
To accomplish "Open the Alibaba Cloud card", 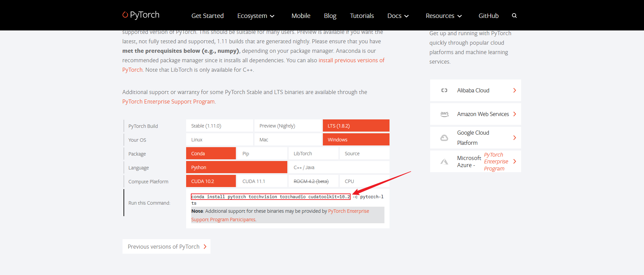I will tap(475, 90).
